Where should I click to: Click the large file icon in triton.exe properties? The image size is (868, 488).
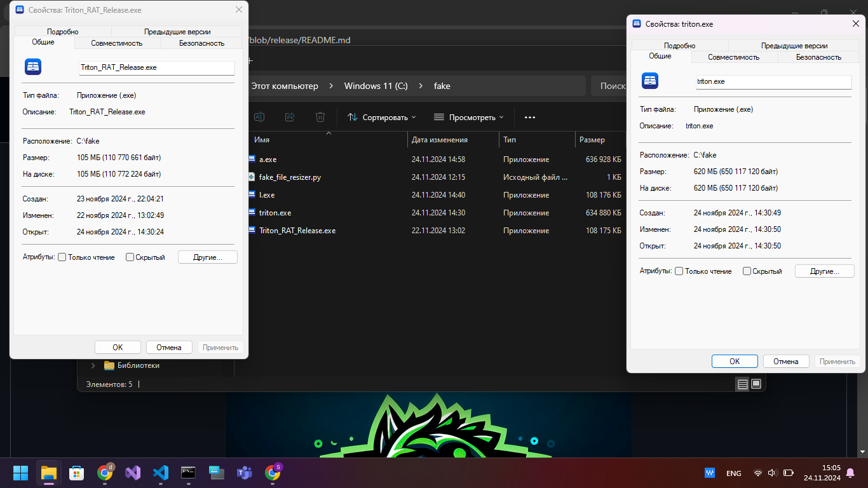[x=650, y=81]
